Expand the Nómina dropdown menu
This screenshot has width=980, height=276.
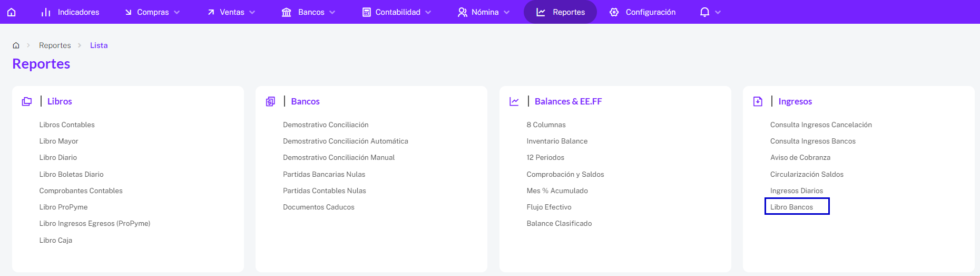484,12
